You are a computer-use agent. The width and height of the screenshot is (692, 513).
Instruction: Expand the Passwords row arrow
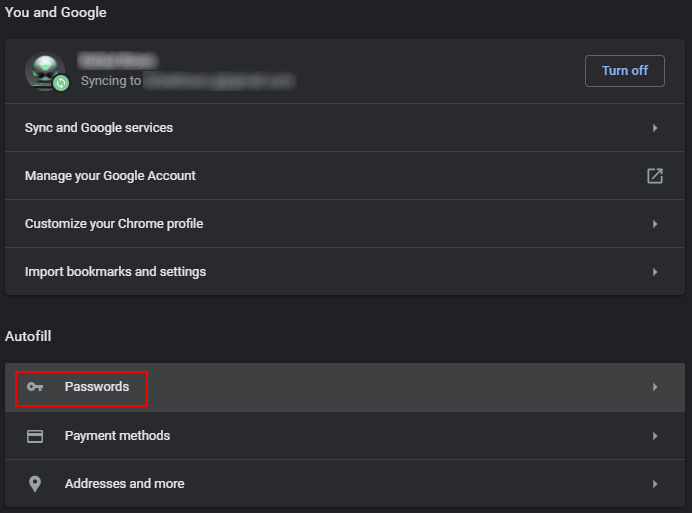tap(655, 387)
